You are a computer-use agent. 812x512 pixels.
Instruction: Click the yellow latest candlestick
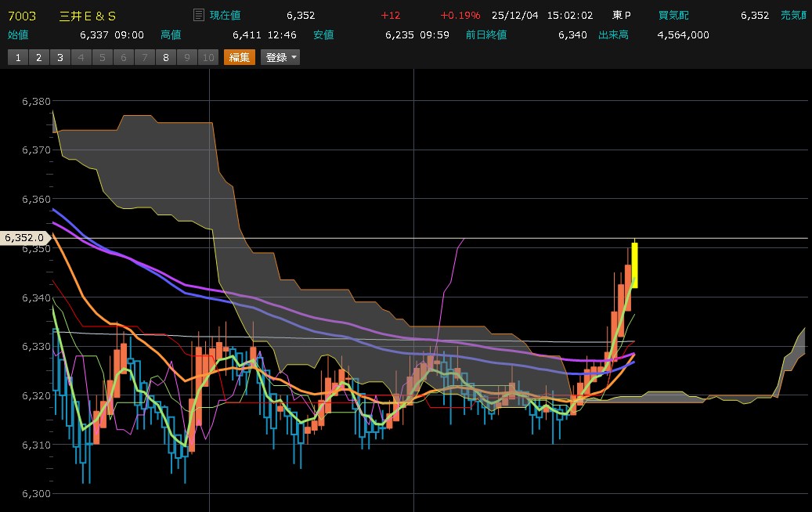(634, 265)
